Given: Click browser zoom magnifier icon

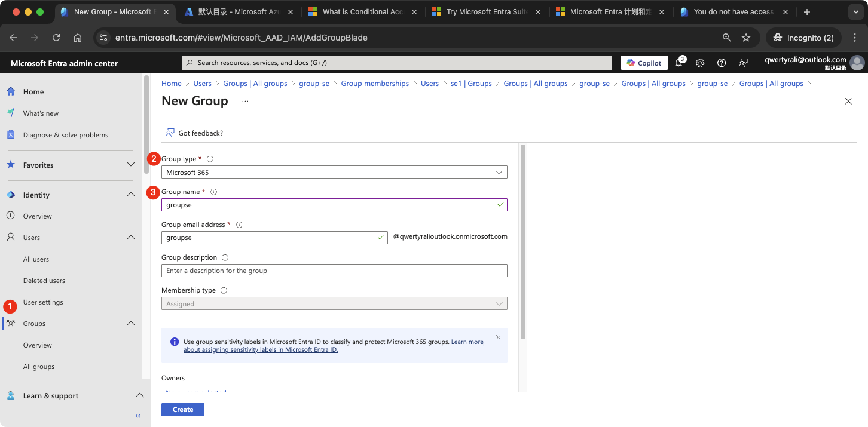Looking at the screenshot, I should (727, 38).
